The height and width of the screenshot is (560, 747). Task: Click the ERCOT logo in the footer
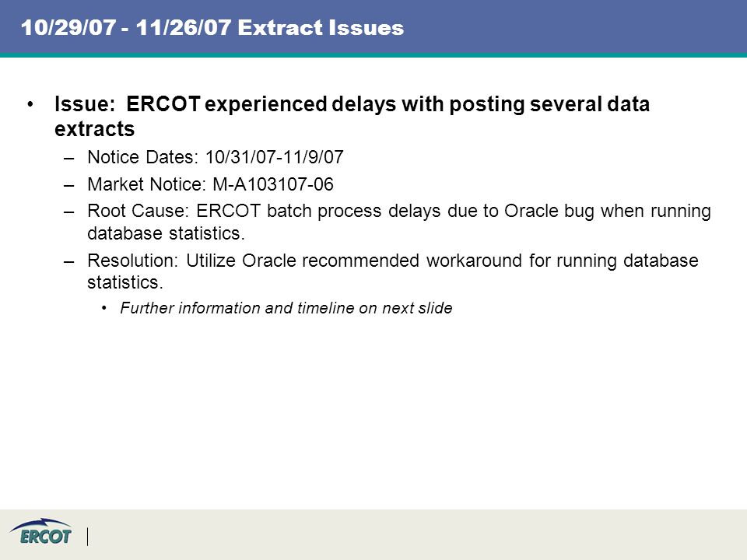click(x=40, y=532)
